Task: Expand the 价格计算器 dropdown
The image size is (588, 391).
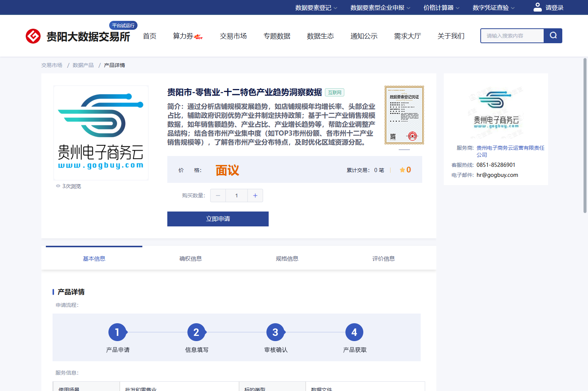Action: [442, 7]
